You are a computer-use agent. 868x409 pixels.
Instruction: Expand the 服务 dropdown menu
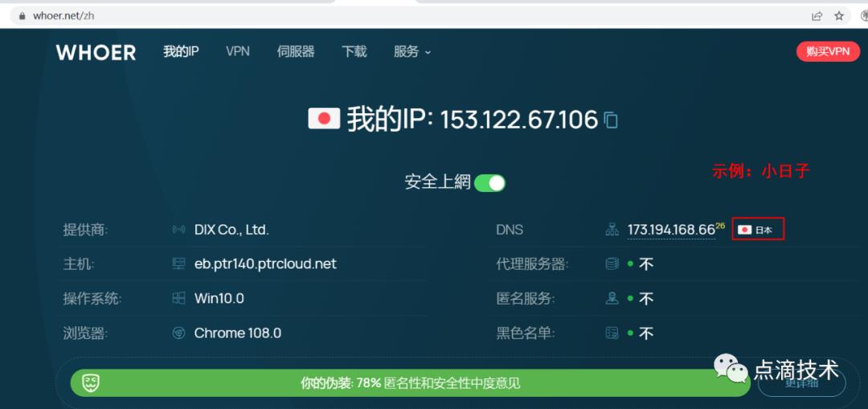pos(412,52)
